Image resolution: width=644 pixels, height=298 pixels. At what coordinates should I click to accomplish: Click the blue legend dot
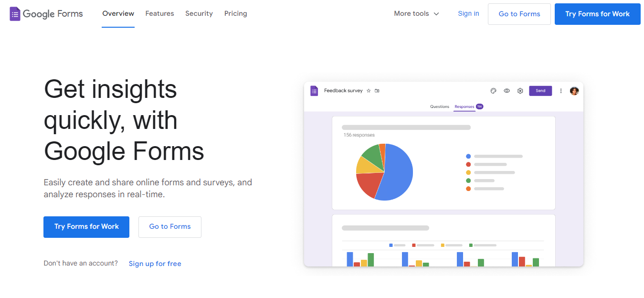[468, 156]
